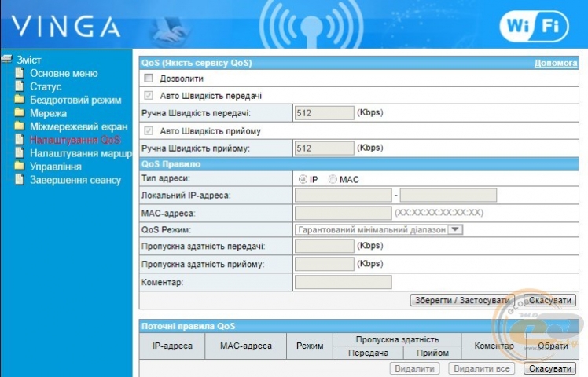The width and height of the screenshot is (588, 377).
Task: Select the IP address type radio
Action: tap(303, 179)
